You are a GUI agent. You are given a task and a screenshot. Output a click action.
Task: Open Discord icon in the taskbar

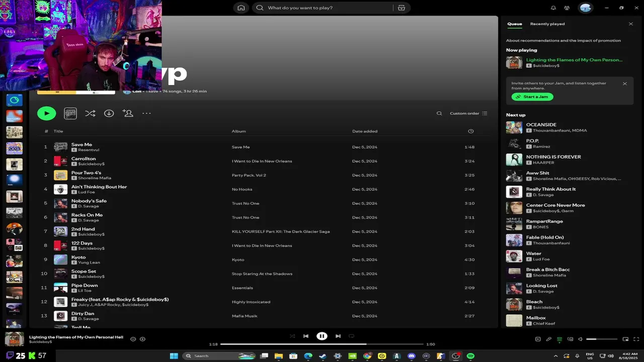click(412, 356)
